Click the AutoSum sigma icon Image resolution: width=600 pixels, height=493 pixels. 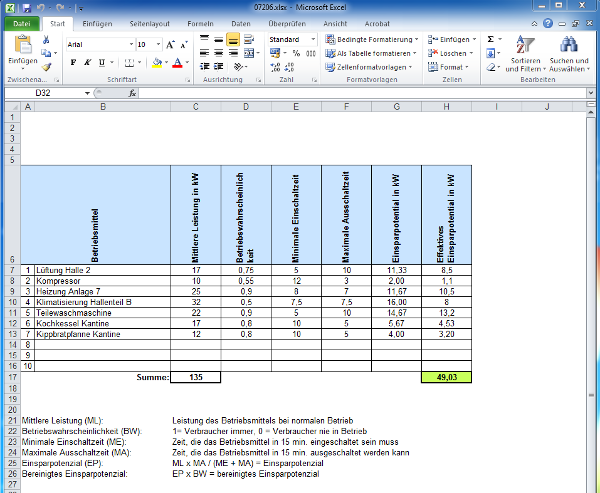point(490,39)
